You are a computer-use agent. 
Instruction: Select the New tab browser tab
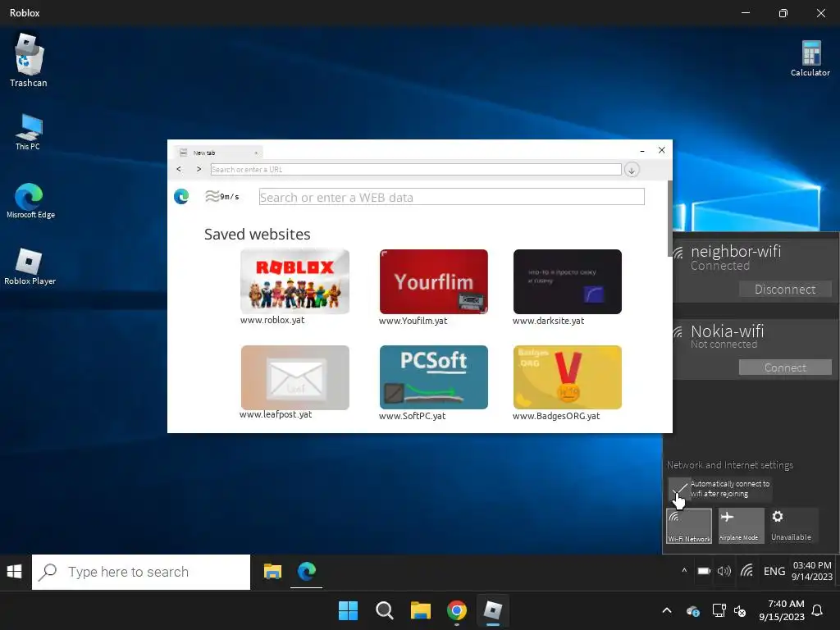click(x=218, y=153)
